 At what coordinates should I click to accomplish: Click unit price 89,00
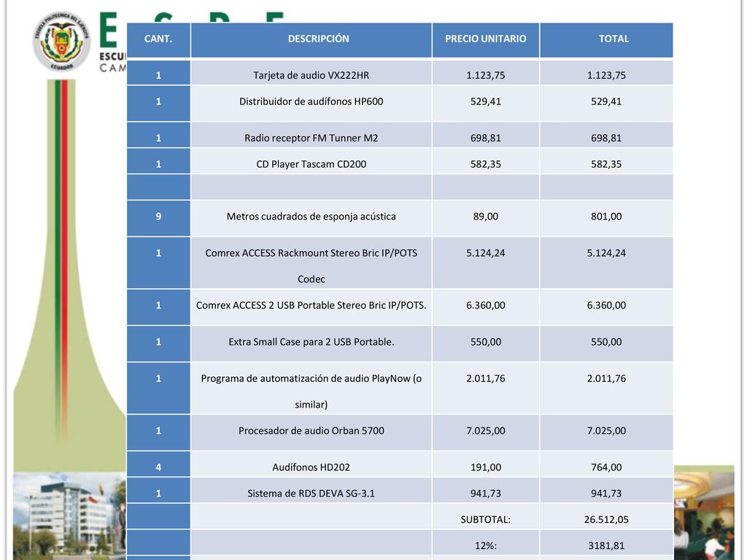pyautogui.click(x=485, y=217)
